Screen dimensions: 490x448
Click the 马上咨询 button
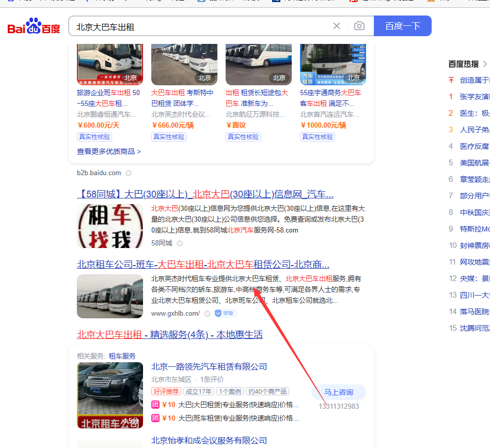coord(339,392)
